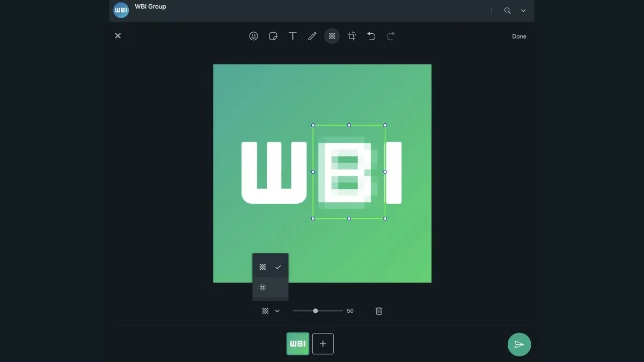Choose the checked pixelate blur style

click(270, 267)
